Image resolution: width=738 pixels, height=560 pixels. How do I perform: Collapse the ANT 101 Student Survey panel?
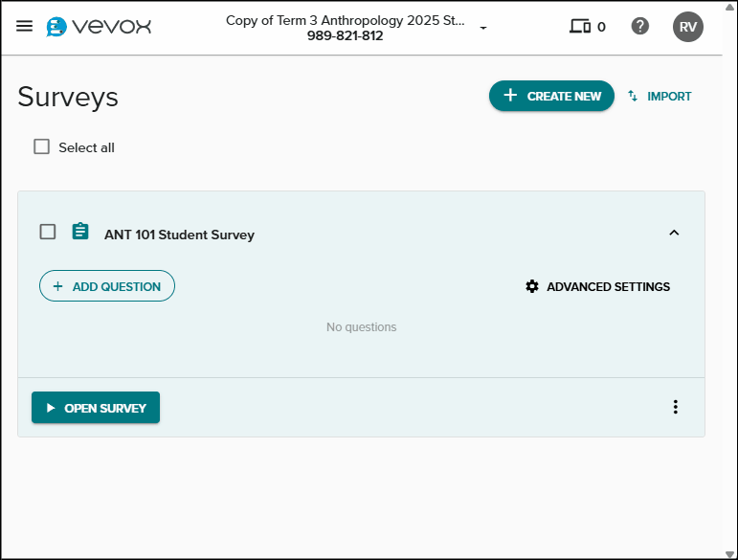(x=674, y=232)
